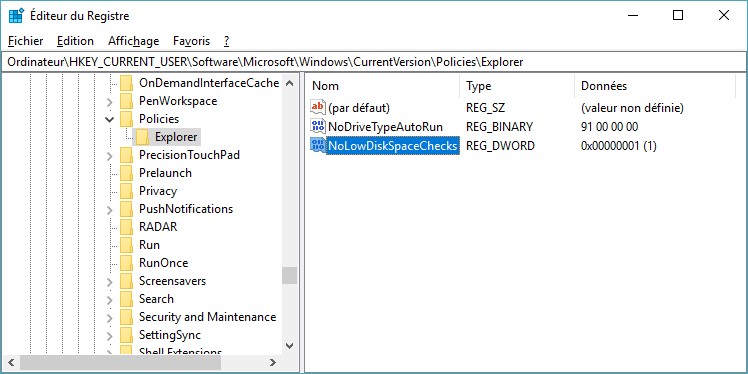Click the RADAR folder icon
The width and height of the screenshot is (748, 374).
[x=126, y=227]
